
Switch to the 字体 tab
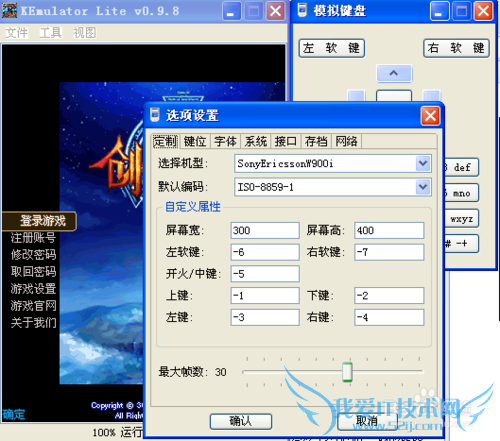[x=225, y=141]
